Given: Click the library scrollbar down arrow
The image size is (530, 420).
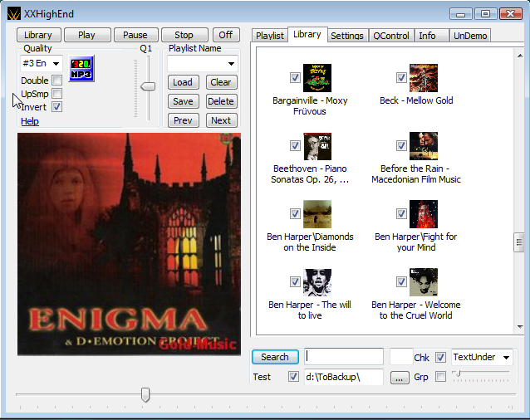Looking at the screenshot, I should click(520, 327).
